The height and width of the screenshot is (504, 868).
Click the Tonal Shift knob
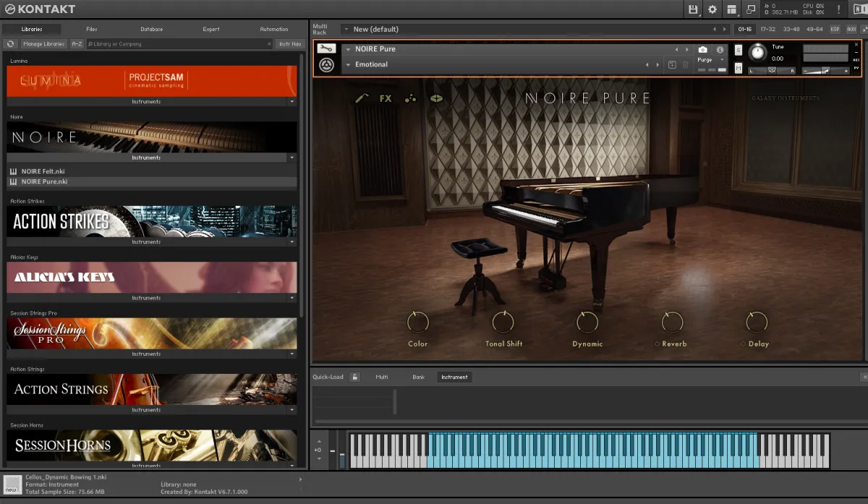click(503, 323)
